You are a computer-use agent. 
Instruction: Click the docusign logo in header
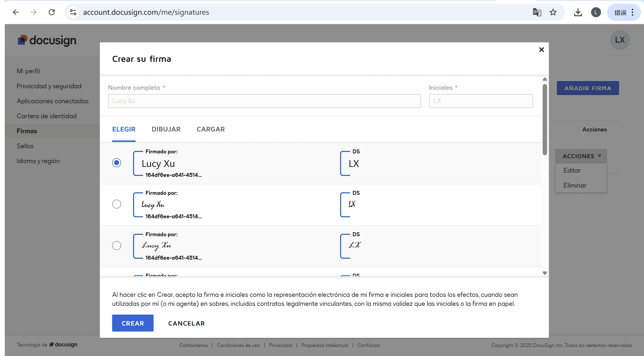pyautogui.click(x=47, y=40)
